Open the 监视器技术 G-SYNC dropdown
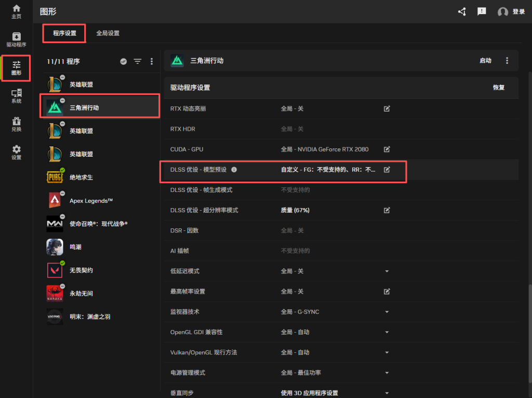The height and width of the screenshot is (398, 532). point(387,312)
